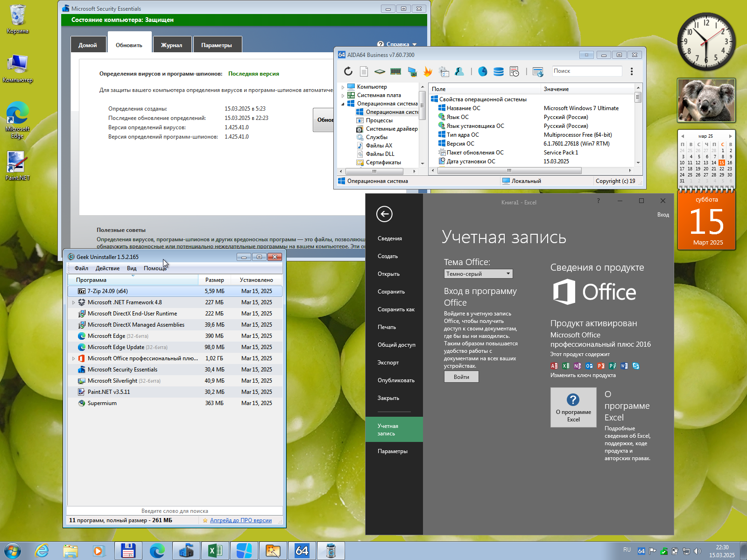Click the Excel back arrow circle
The width and height of the screenshot is (747, 560).
pos(384,214)
